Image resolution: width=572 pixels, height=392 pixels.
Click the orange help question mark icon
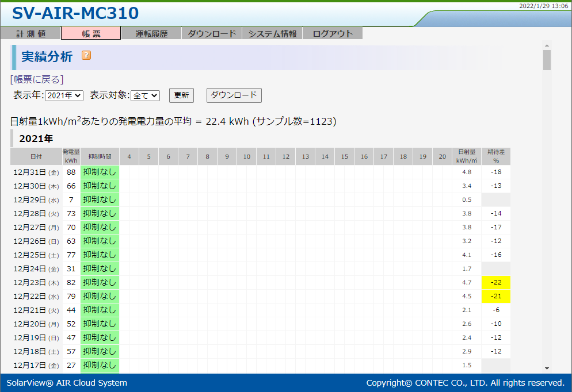[x=86, y=56]
